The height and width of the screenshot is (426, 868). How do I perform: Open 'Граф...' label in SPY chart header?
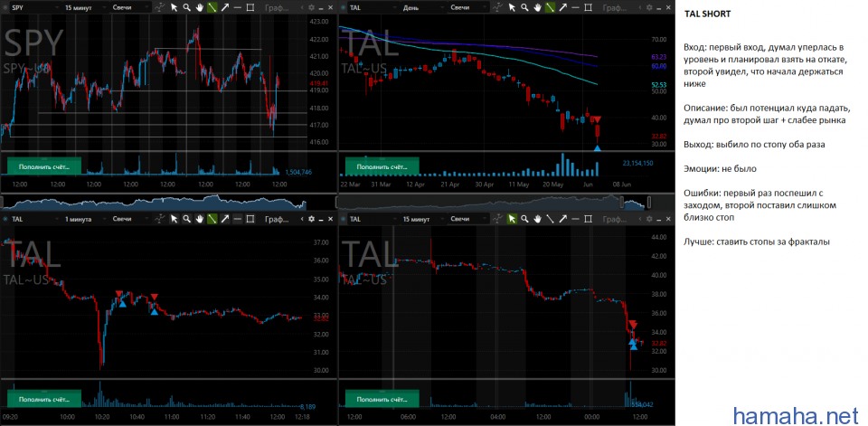pos(277,8)
